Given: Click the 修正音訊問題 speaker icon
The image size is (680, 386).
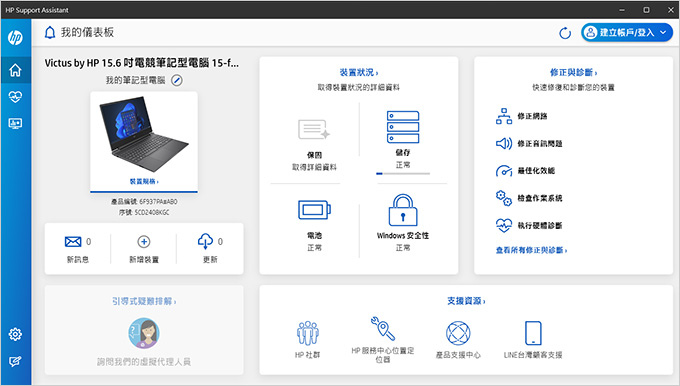Looking at the screenshot, I should pyautogui.click(x=504, y=143).
